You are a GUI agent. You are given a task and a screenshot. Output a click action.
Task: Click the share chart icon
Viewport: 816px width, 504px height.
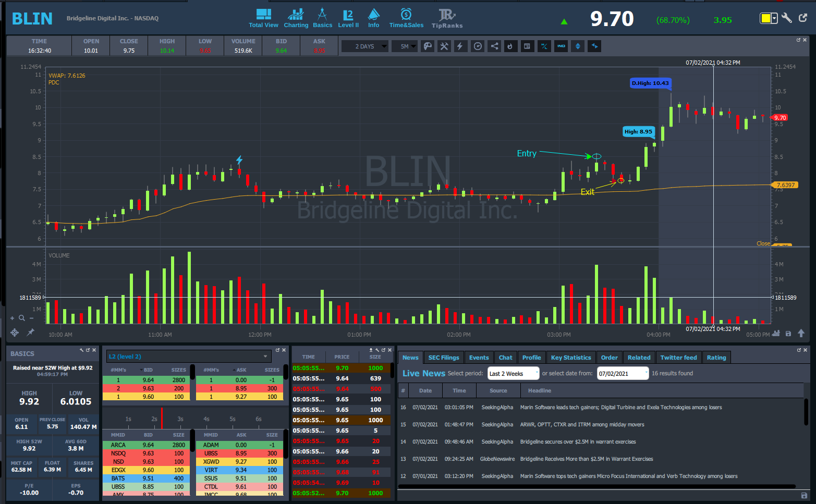point(494,46)
